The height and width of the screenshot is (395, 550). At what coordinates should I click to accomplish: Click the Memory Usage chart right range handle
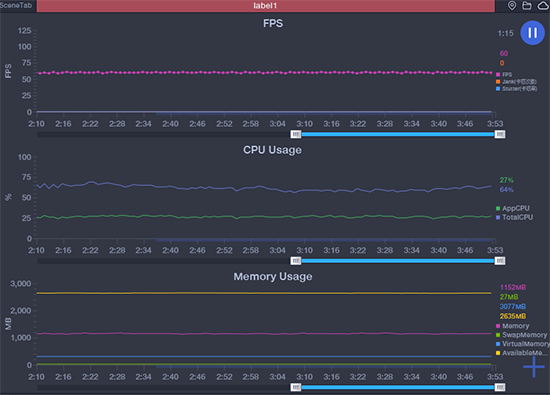click(x=500, y=387)
